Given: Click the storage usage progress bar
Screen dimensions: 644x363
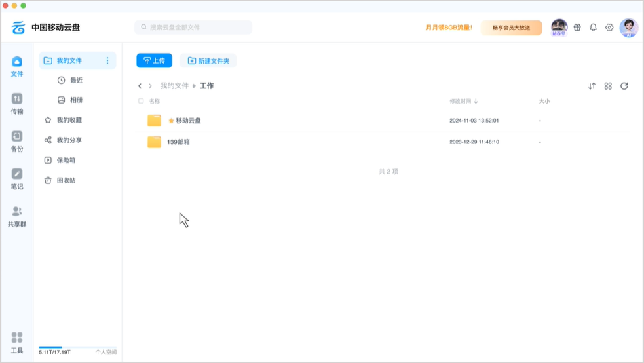Looking at the screenshot, I should coord(77,347).
